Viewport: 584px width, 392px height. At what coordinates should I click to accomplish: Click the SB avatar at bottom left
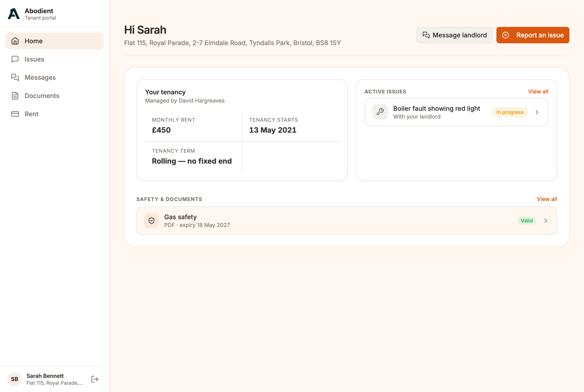coord(15,379)
